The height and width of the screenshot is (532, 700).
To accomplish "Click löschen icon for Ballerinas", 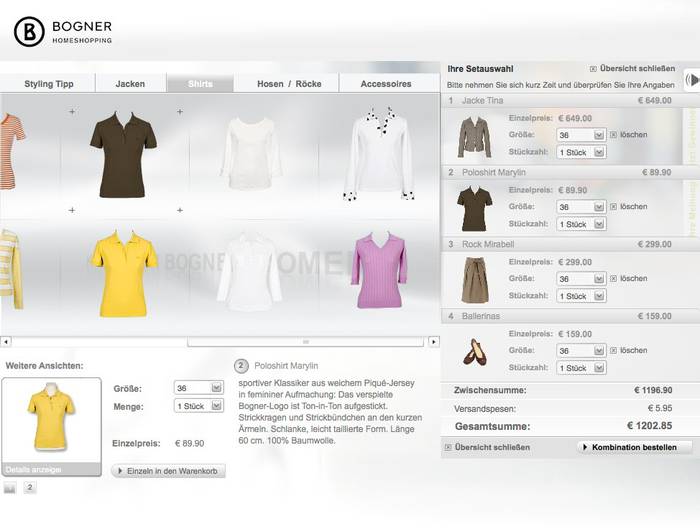I will [613, 350].
